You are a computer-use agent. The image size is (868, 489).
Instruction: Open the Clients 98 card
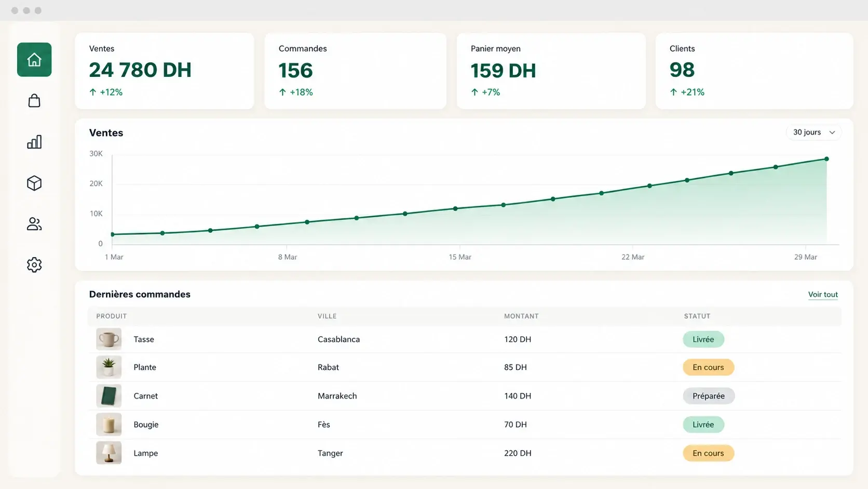click(x=754, y=71)
